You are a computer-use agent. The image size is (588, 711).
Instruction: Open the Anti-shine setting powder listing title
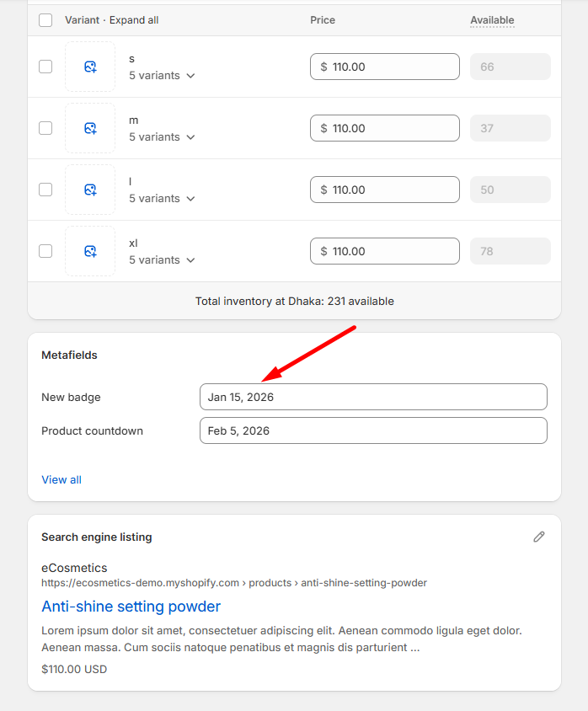pyautogui.click(x=131, y=607)
